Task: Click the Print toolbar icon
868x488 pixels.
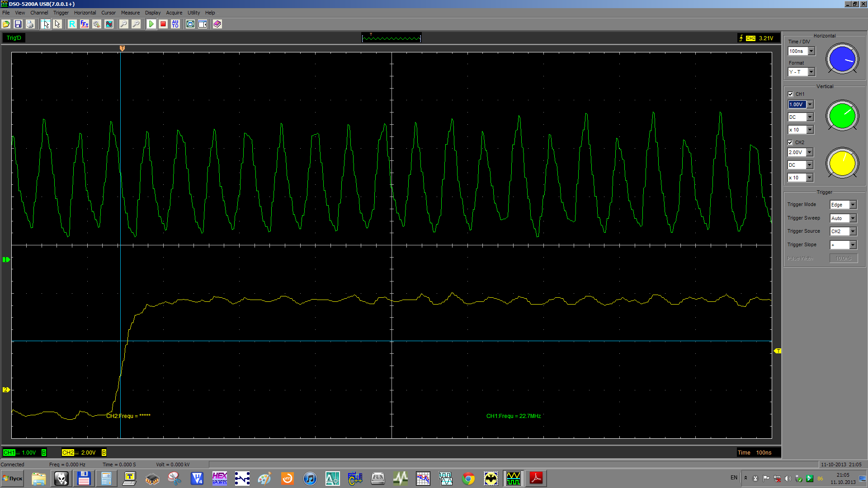Action: tap(30, 24)
